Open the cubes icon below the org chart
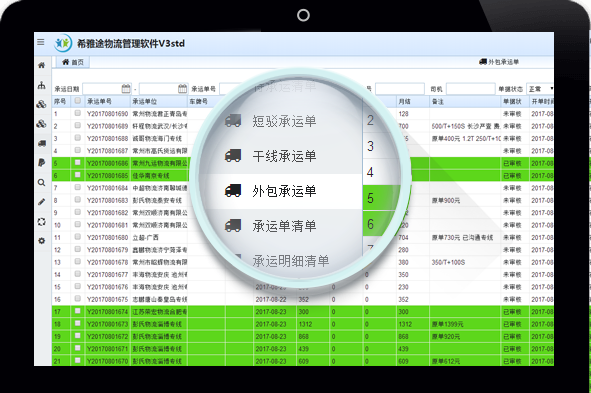591x393 pixels. (x=41, y=104)
